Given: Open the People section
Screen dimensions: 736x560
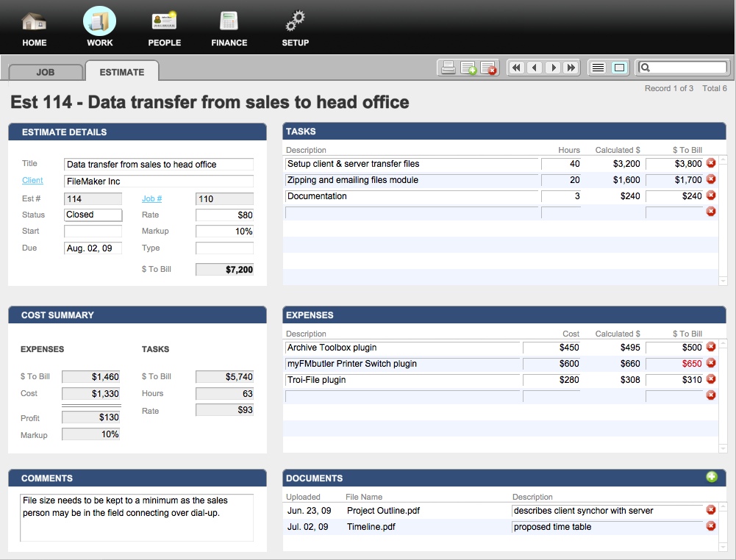Looking at the screenshot, I should pos(164,29).
